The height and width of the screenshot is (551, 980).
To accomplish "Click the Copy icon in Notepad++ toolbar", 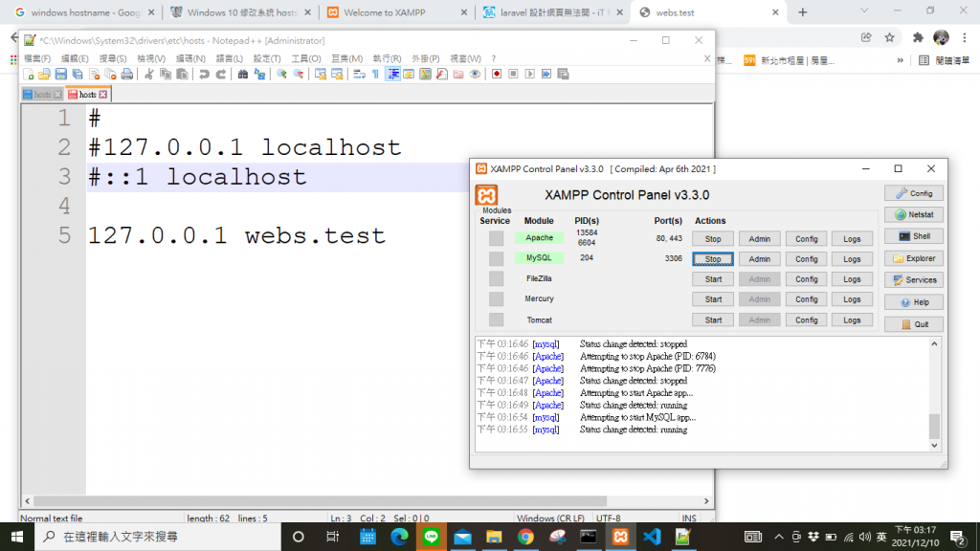I will click(x=166, y=75).
